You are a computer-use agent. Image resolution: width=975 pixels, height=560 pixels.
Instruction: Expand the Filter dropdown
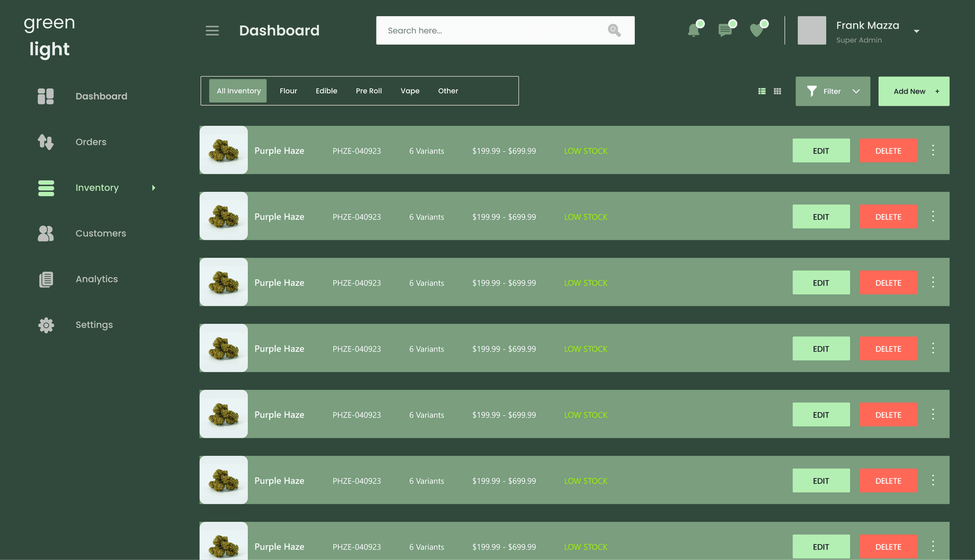[x=856, y=91]
